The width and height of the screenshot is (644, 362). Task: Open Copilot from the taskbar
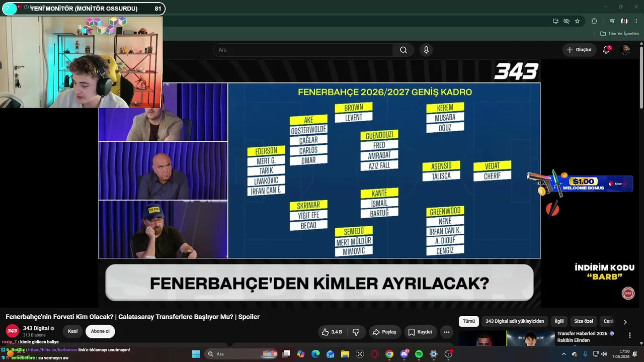point(301,354)
